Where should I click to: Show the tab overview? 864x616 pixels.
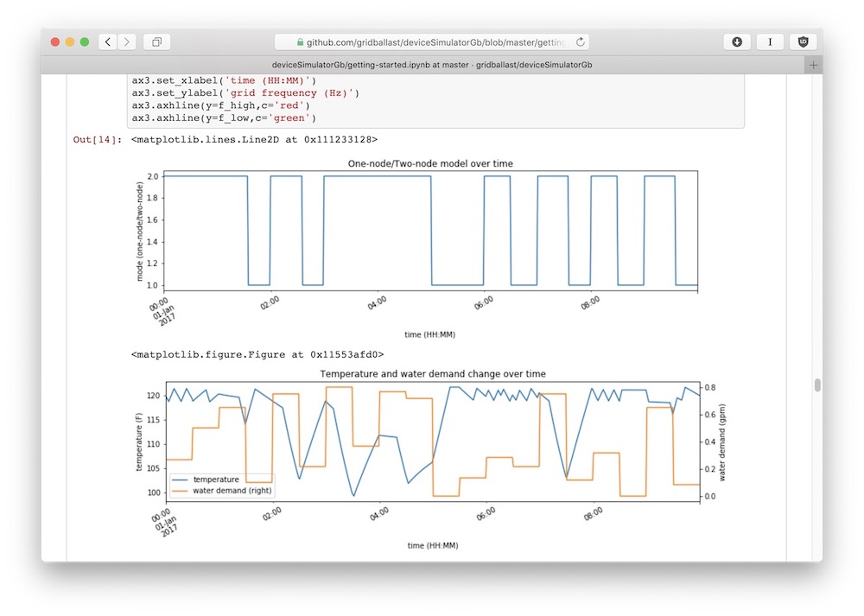[157, 41]
